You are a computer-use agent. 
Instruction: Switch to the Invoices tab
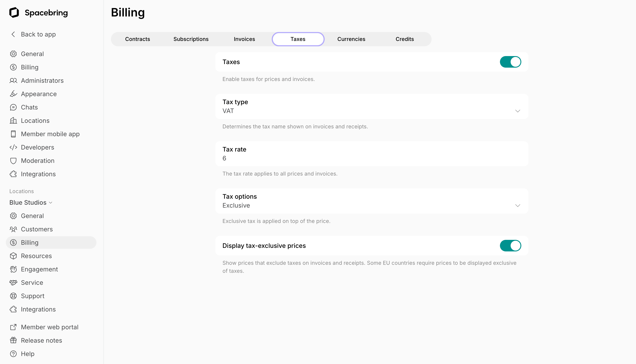245,39
